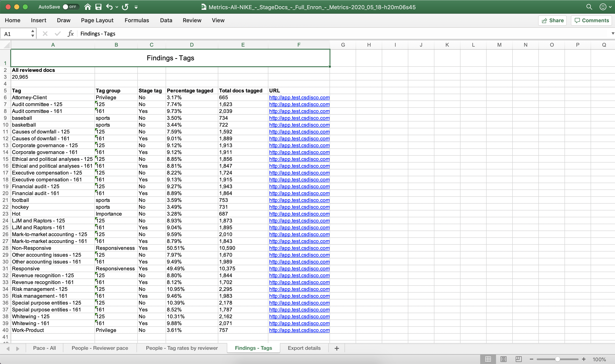Open the Hot row URL link
615x364 pixels.
tap(299, 214)
